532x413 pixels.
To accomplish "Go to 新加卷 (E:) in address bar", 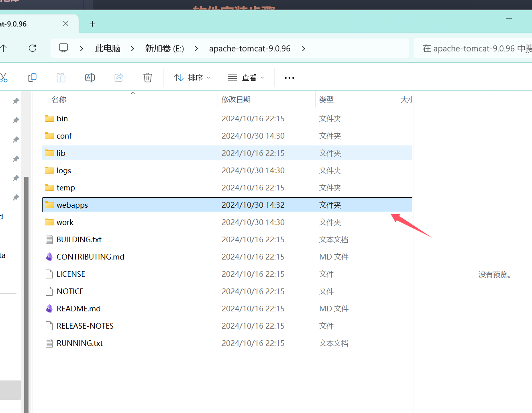I will click(x=164, y=49).
